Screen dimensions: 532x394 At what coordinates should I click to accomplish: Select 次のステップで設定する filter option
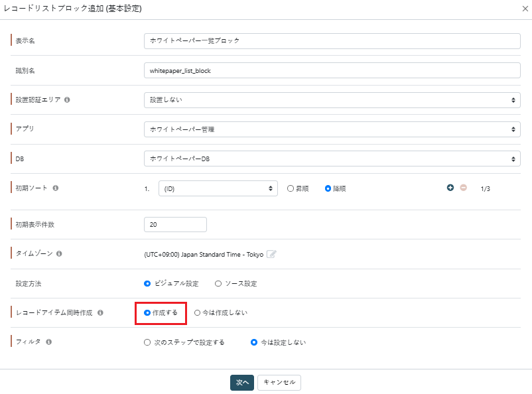coord(147,342)
